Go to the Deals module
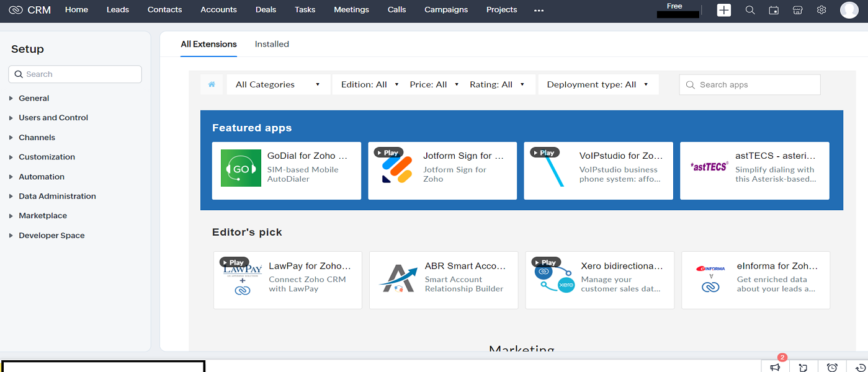The image size is (868, 372). pos(266,10)
